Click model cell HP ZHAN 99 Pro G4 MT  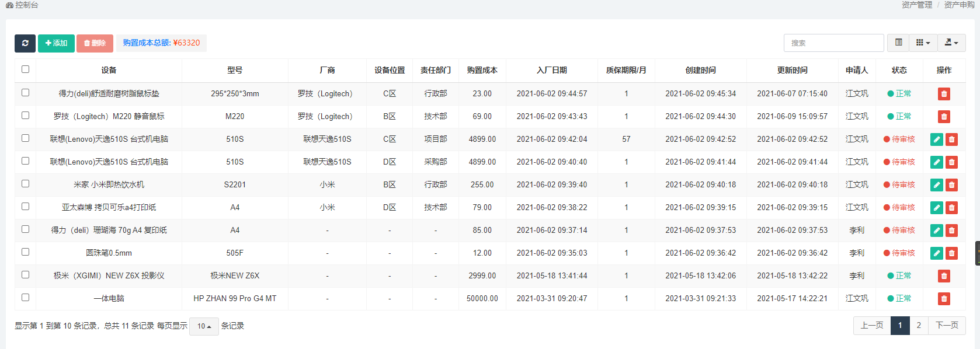tap(235, 298)
